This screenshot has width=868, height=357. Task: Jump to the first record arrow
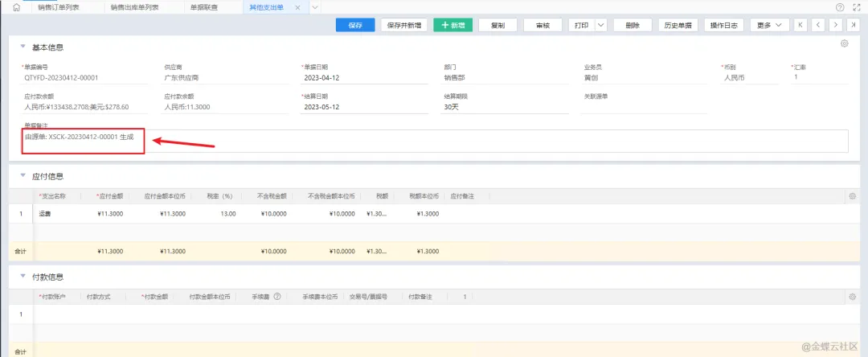800,25
